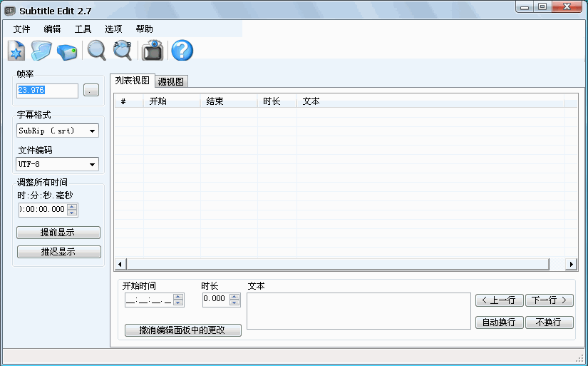The width and height of the screenshot is (588, 366).
Task: Click the 开始 column header
Action: pos(172,101)
